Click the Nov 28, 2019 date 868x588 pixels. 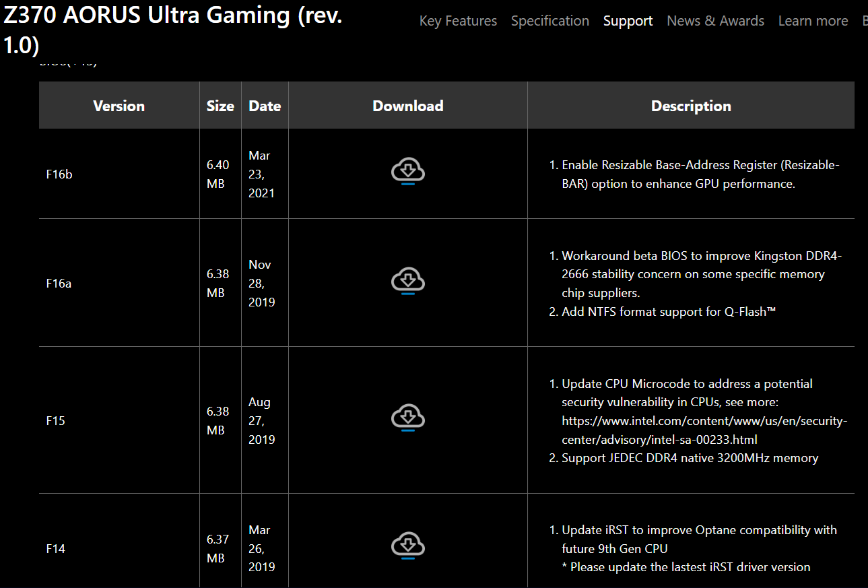(262, 284)
